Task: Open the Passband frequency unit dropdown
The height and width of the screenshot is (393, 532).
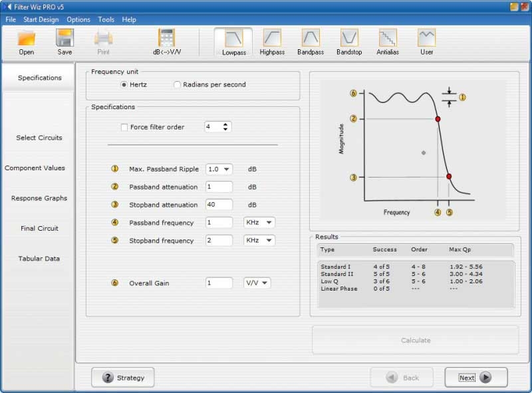Action: (259, 222)
